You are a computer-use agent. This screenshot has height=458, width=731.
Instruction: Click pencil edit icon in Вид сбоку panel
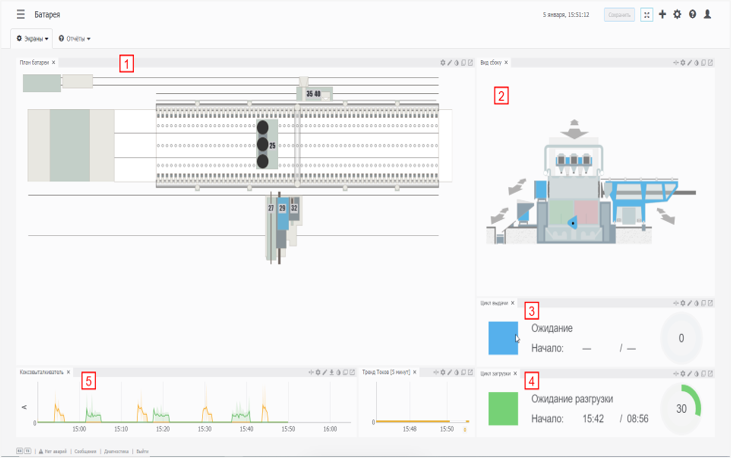pos(691,63)
